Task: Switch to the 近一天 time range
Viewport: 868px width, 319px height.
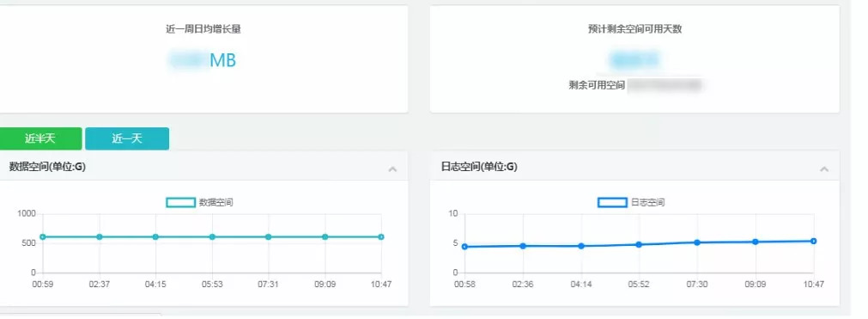Action: tap(127, 138)
